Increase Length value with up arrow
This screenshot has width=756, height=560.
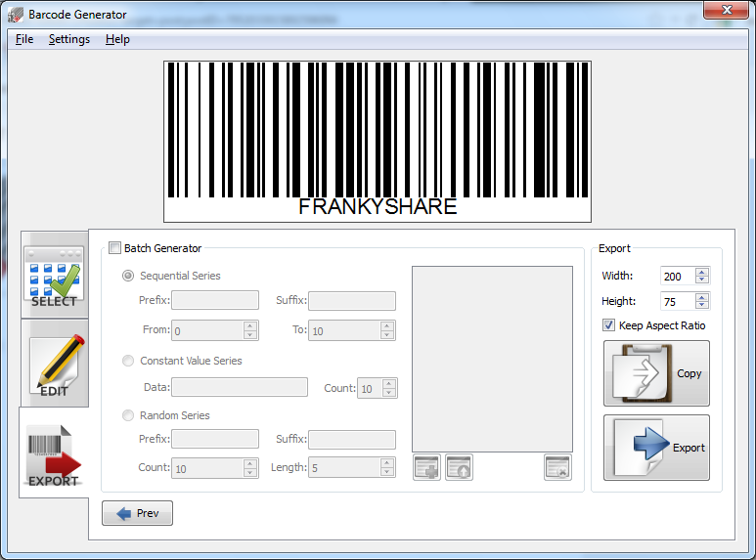tap(386, 463)
